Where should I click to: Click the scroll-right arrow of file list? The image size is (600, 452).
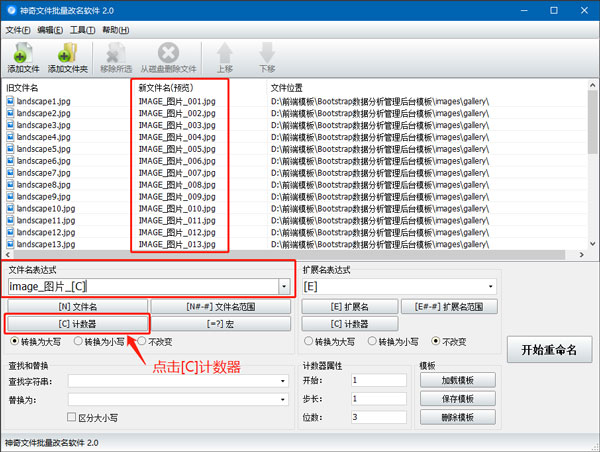[x=582, y=255]
